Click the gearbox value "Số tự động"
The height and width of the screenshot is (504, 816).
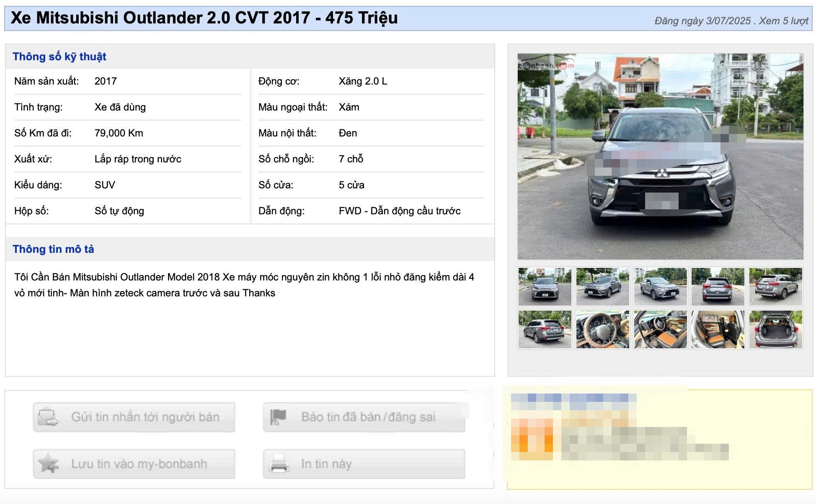(x=119, y=211)
